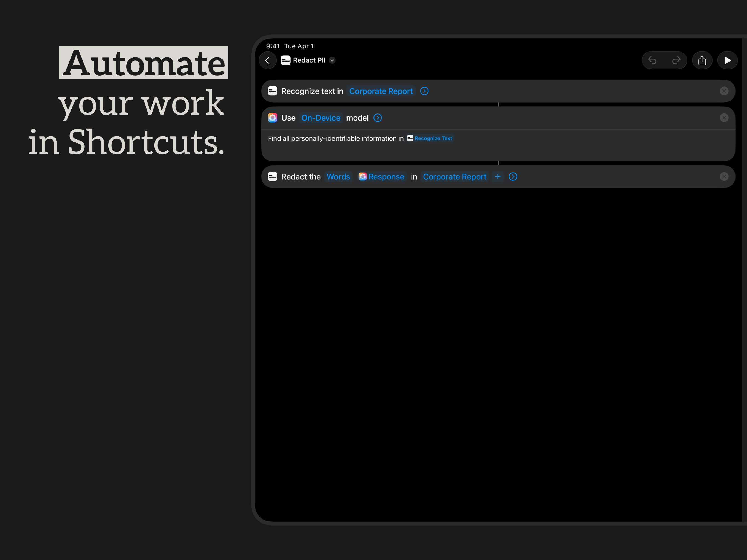747x560 pixels.
Task: Click the 'Redact the' action label
Action: coord(301,177)
